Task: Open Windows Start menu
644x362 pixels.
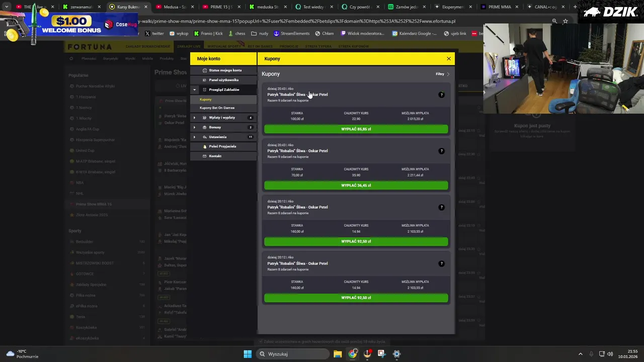Action: [248, 354]
